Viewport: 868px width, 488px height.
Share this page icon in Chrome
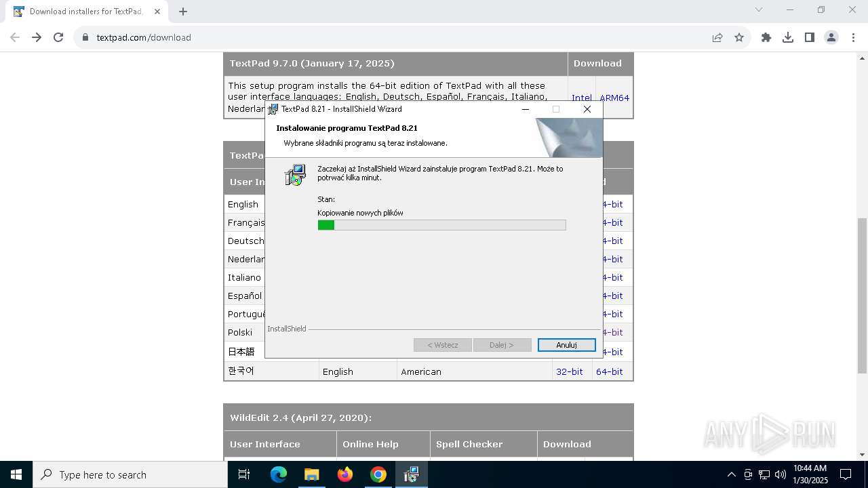pos(717,37)
